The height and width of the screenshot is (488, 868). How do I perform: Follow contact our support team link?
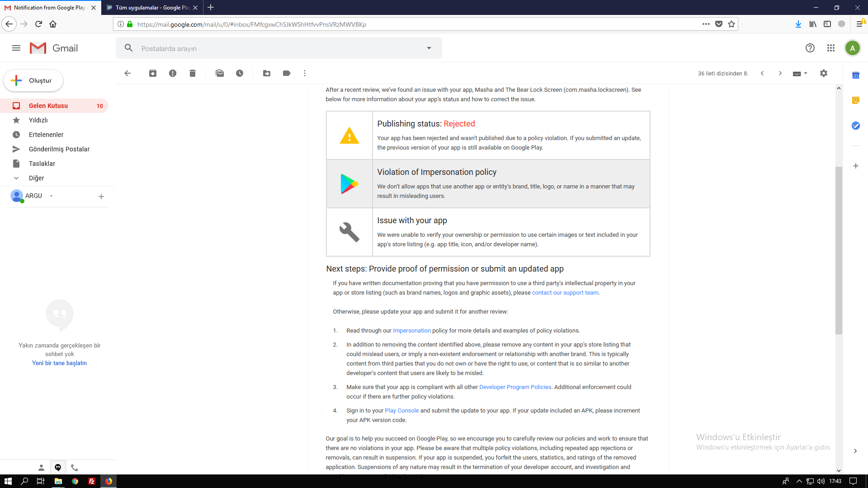(x=565, y=293)
